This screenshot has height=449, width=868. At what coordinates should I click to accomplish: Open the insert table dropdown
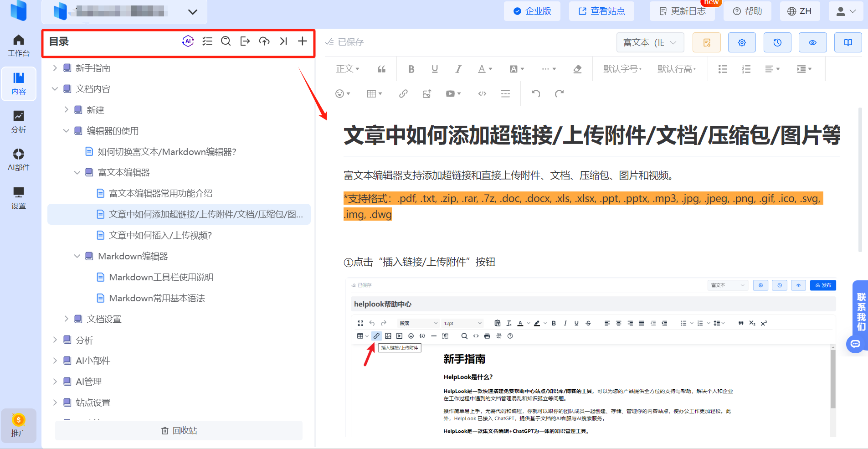375,94
